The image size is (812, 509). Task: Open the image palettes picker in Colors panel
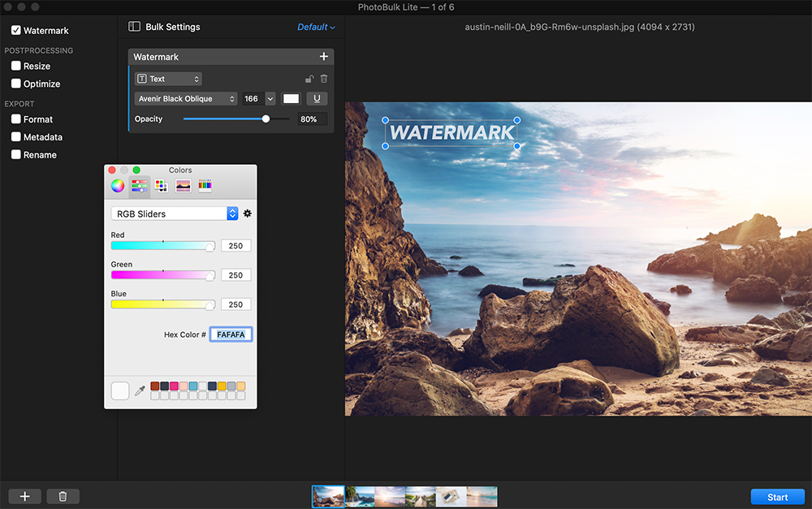click(x=182, y=185)
